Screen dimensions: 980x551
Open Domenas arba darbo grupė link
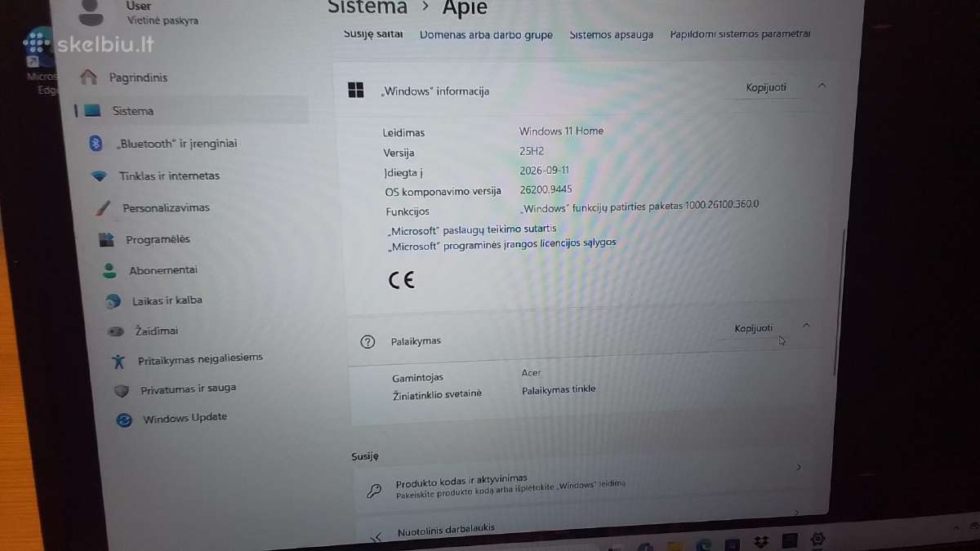[486, 35]
